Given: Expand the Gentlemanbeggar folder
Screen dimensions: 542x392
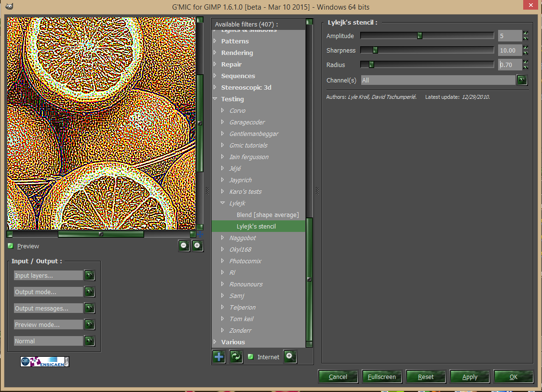Looking at the screenshot, I should pyautogui.click(x=223, y=134).
